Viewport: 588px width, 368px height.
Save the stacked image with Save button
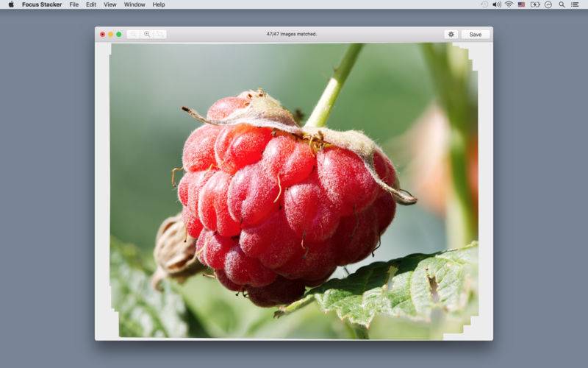tap(476, 34)
